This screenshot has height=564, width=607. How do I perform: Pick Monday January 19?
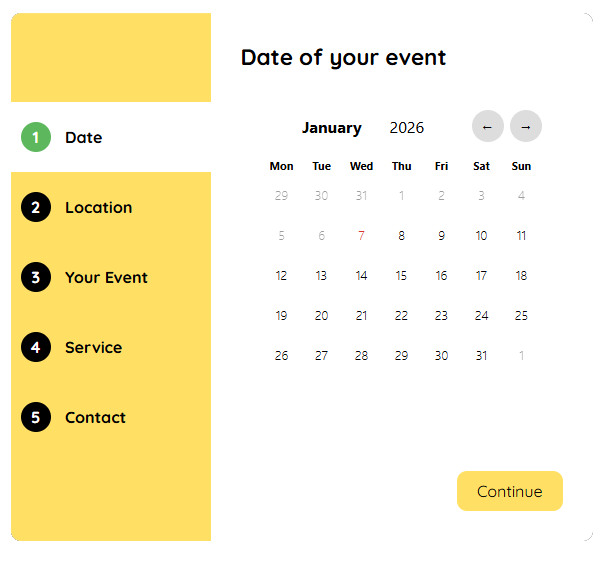coord(281,316)
